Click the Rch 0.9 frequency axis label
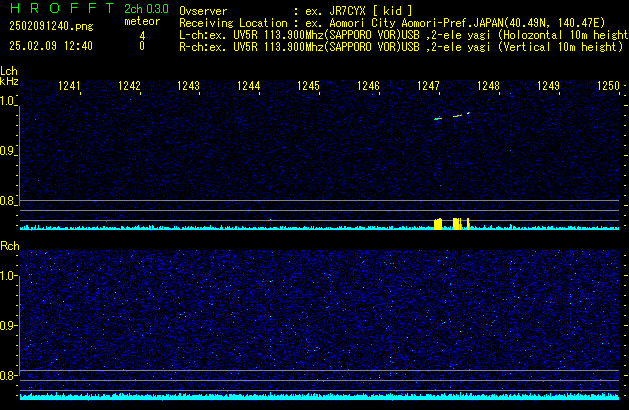 [x=7, y=325]
